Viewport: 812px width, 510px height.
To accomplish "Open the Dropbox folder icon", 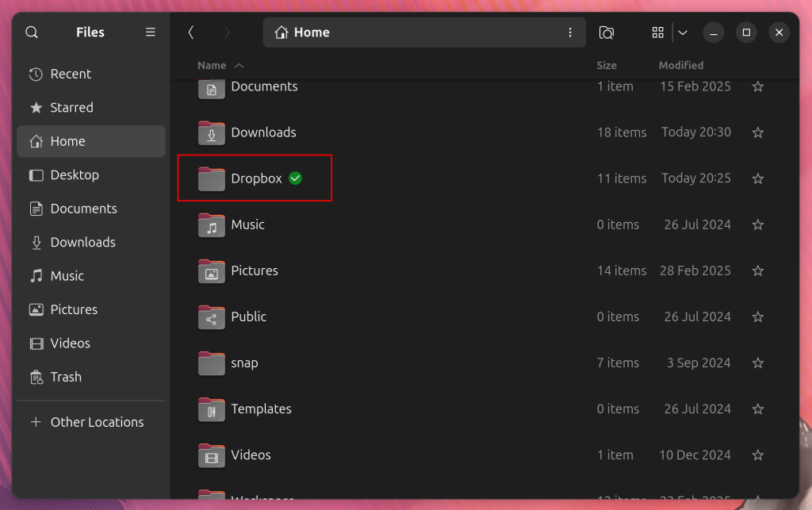I will tap(212, 179).
